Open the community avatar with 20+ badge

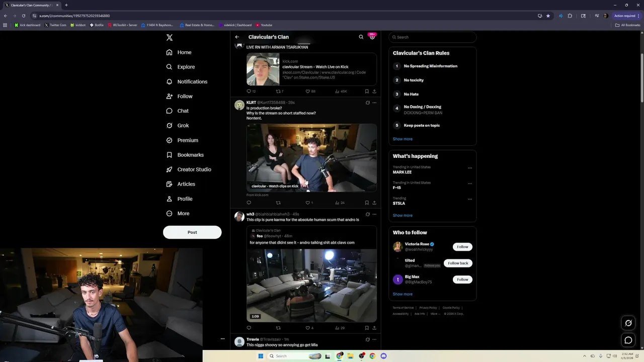click(x=372, y=37)
